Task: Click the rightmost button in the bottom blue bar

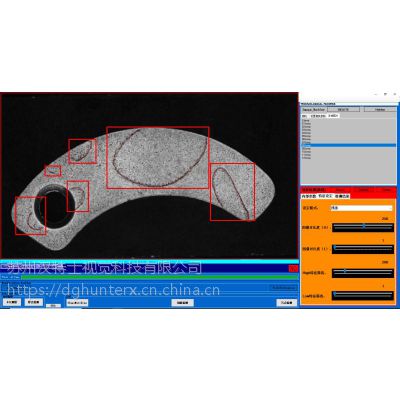Action: (287, 303)
